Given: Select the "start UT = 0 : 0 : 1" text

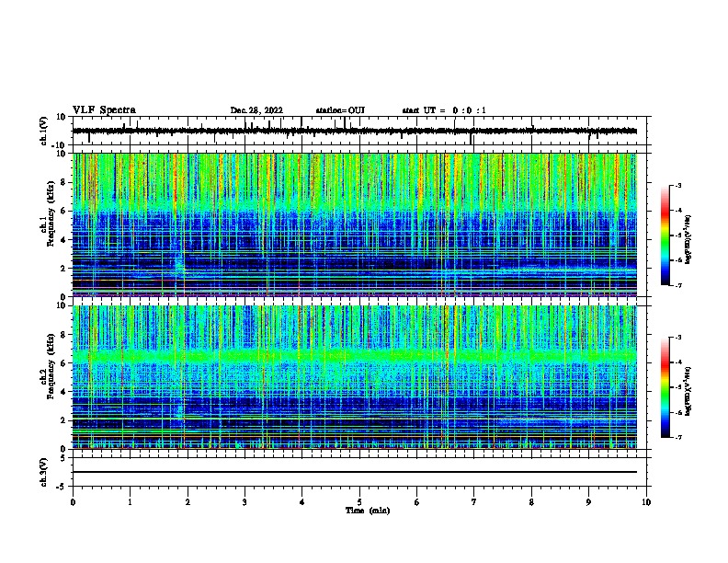Looking at the screenshot, I should [444, 110].
